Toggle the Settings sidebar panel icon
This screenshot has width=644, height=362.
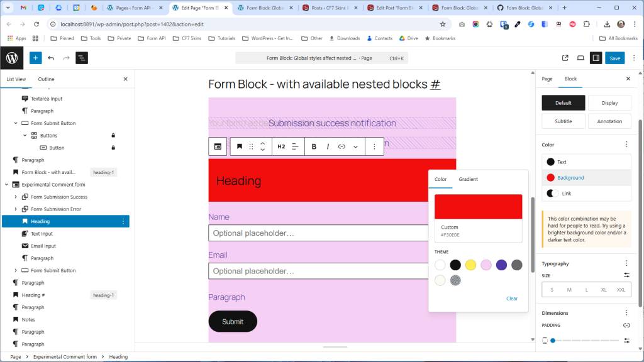[595, 58]
